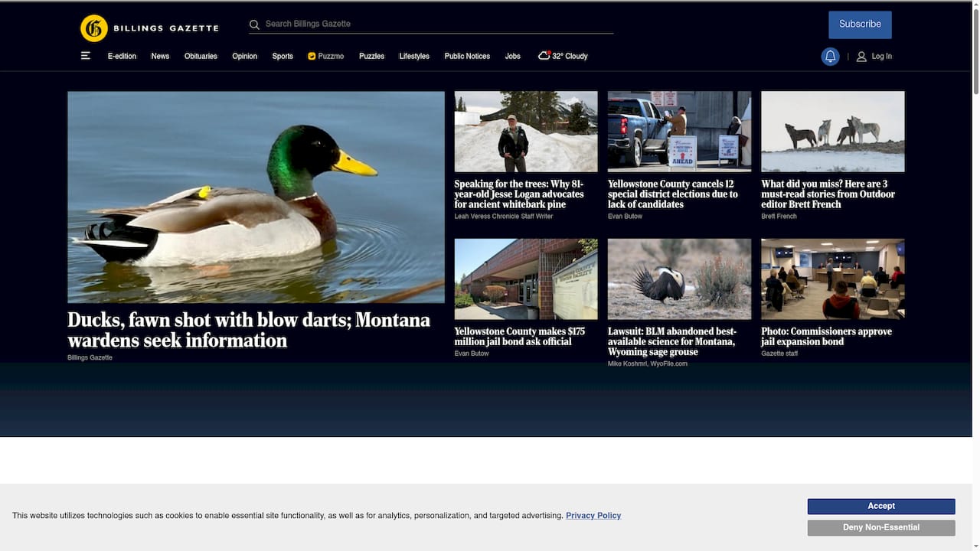Click the cloudy weather icon
This screenshot has width=980, height=551.
[x=544, y=56]
